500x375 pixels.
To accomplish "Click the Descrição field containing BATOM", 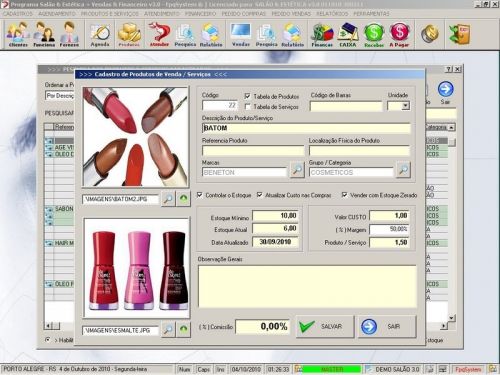I will (306, 128).
